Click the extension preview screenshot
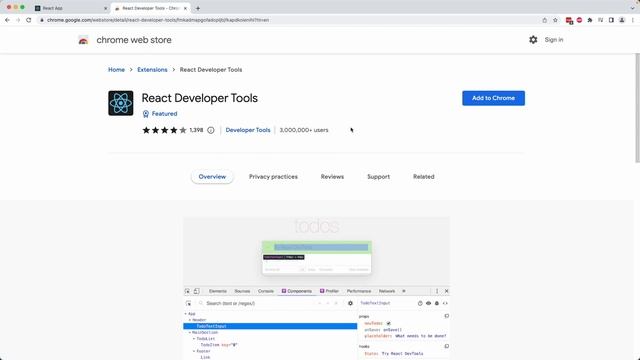 coord(317,288)
